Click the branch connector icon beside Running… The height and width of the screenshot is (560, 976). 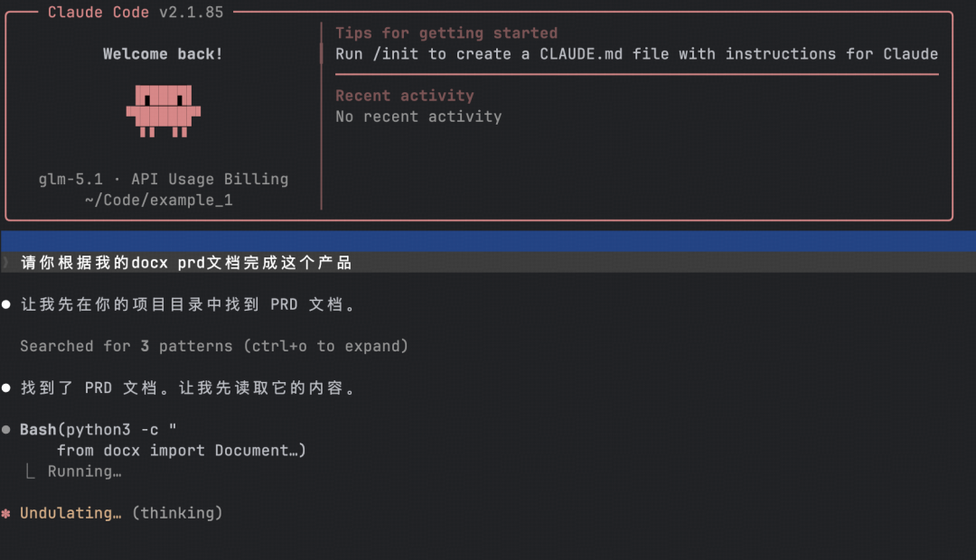31,471
